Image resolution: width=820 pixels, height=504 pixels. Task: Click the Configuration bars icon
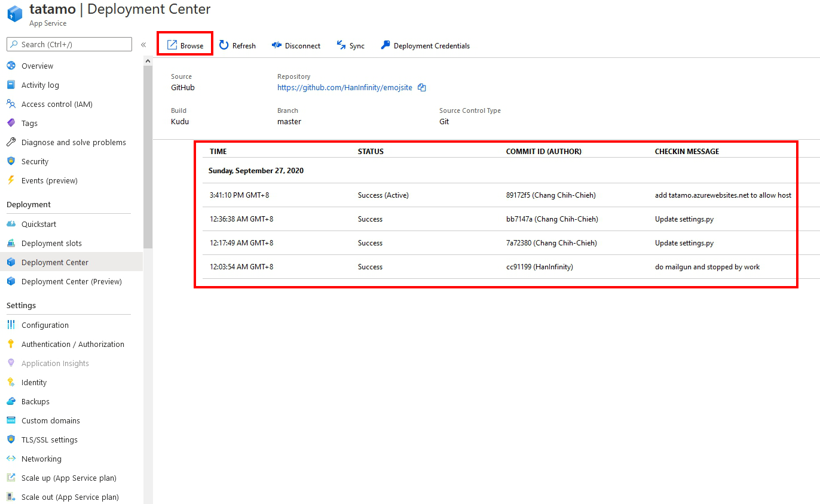tap(11, 325)
